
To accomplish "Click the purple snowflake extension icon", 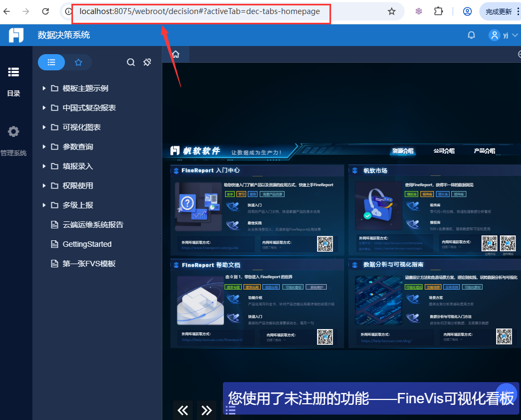I will 419,11.
